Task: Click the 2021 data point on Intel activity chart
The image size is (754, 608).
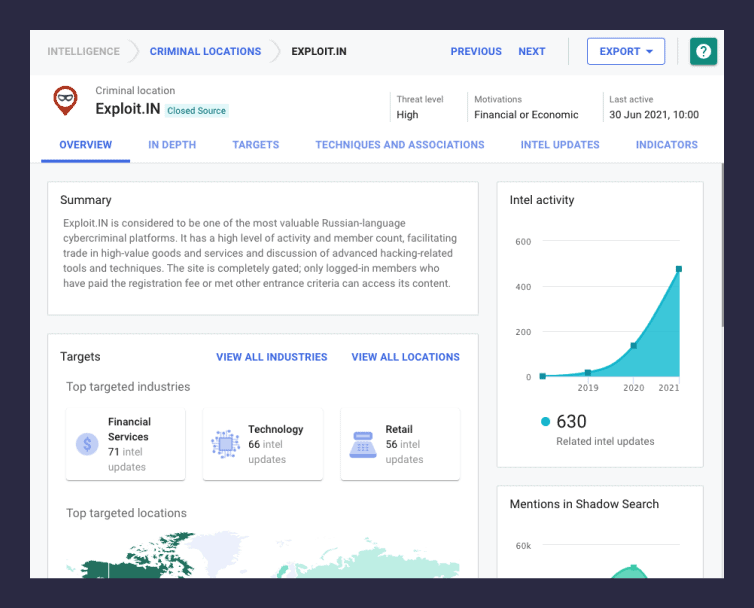Action: 679,269
